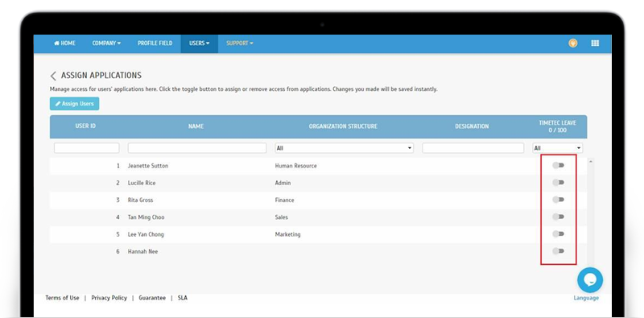The height and width of the screenshot is (318, 644).
Task: Open the Privacy Policy link
Action: point(109,298)
